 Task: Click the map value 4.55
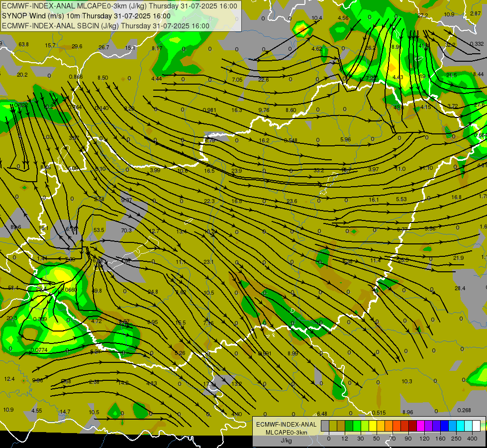[37, 411]
